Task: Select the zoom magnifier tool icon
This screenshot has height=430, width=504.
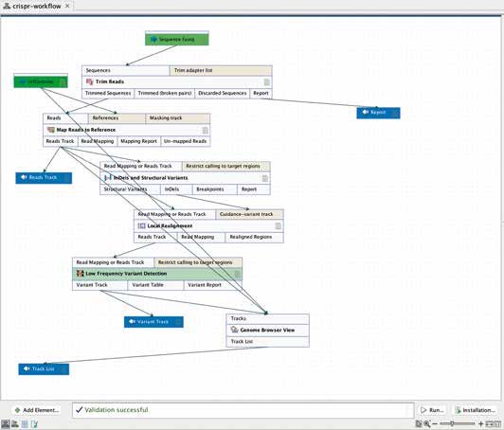Action: tap(426, 424)
